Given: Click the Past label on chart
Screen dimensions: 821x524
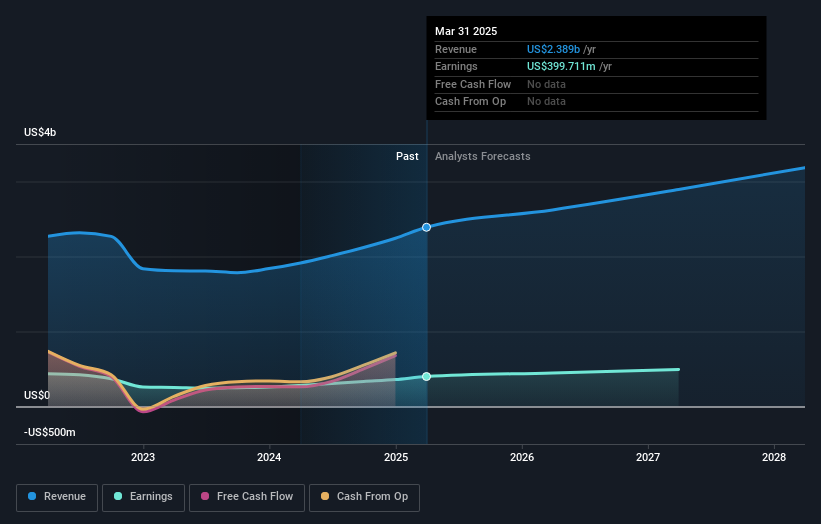Looking at the screenshot, I should click(407, 157).
